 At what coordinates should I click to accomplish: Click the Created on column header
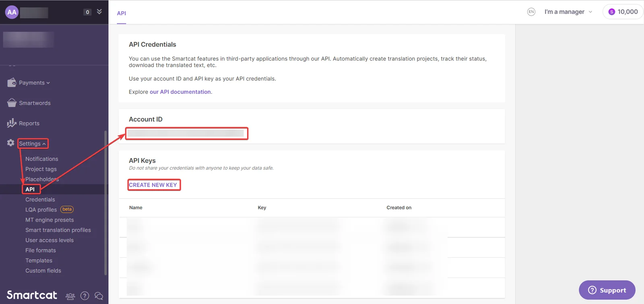399,207
